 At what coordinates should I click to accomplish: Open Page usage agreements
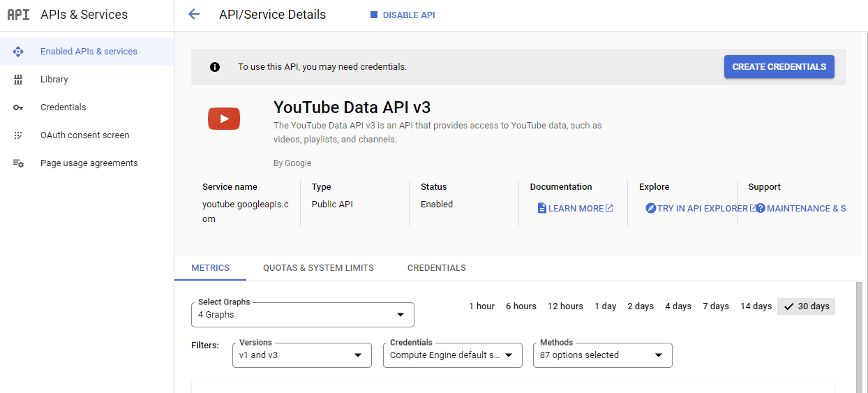87,163
